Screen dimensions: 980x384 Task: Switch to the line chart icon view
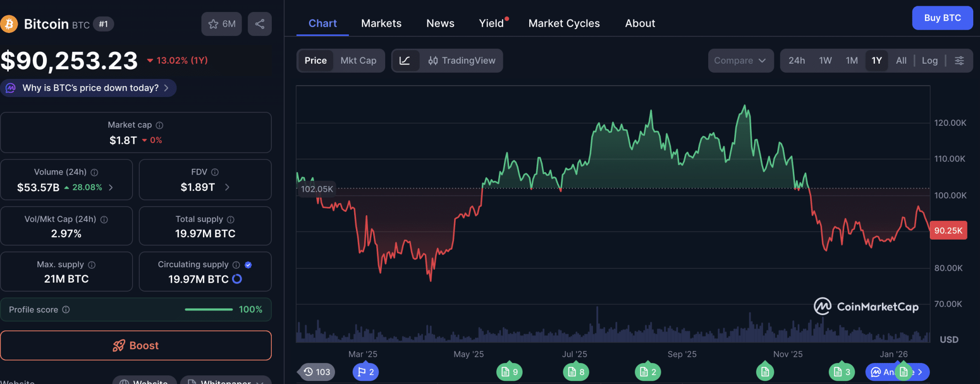click(x=405, y=61)
